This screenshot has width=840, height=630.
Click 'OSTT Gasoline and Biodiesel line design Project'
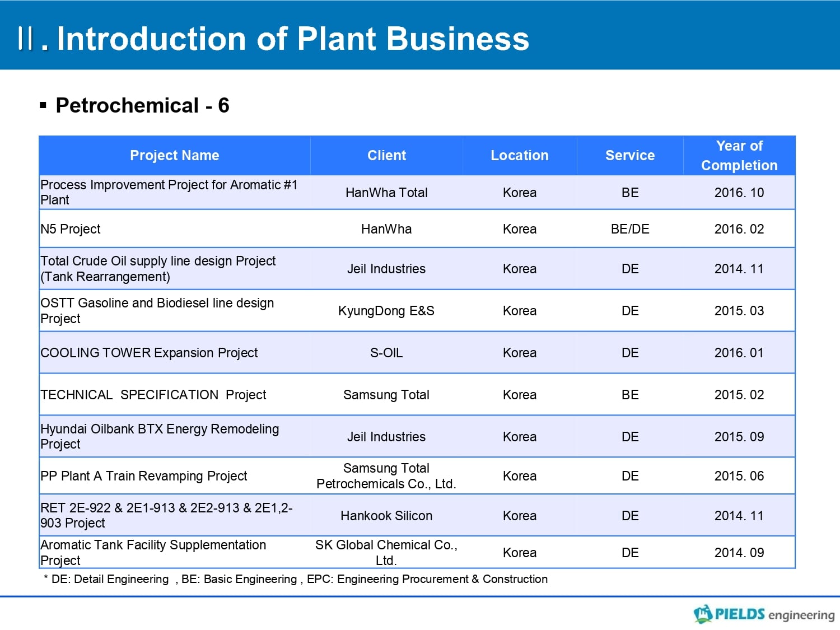point(175,310)
